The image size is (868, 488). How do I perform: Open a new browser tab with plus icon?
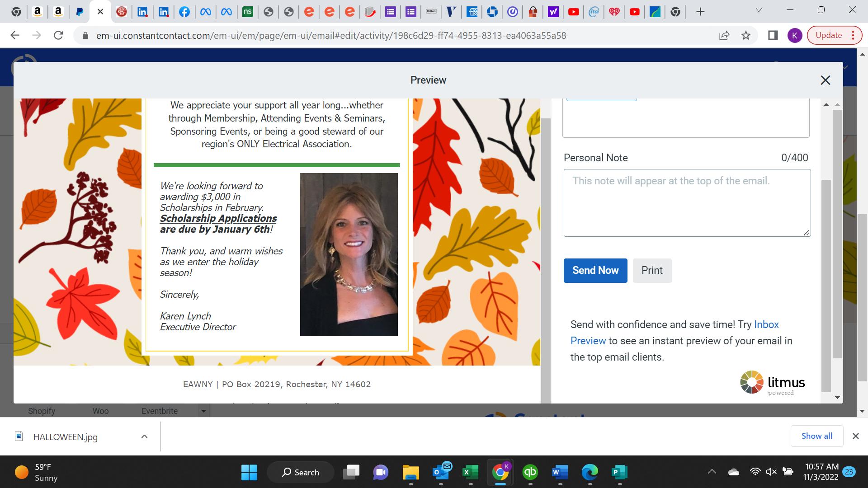(700, 12)
